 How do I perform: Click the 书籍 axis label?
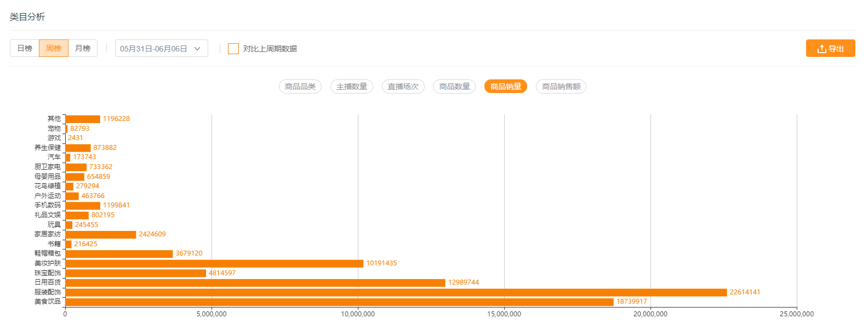[x=54, y=244]
